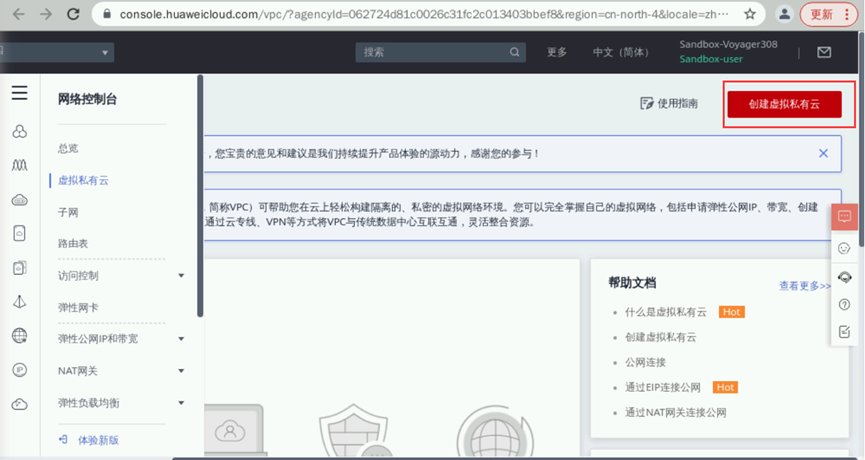This screenshot has width=865, height=460.
Task: Click the Chrome 更新 update button
Action: 821,14
